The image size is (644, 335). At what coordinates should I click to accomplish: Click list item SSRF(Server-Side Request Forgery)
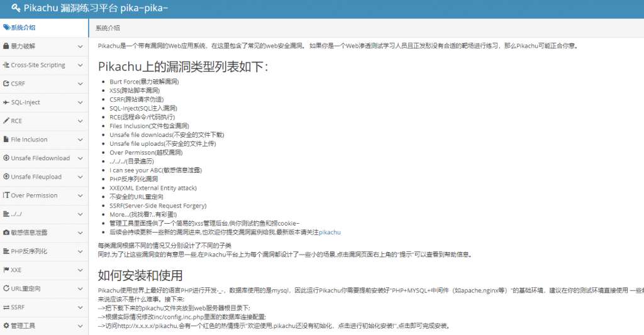pos(158,206)
